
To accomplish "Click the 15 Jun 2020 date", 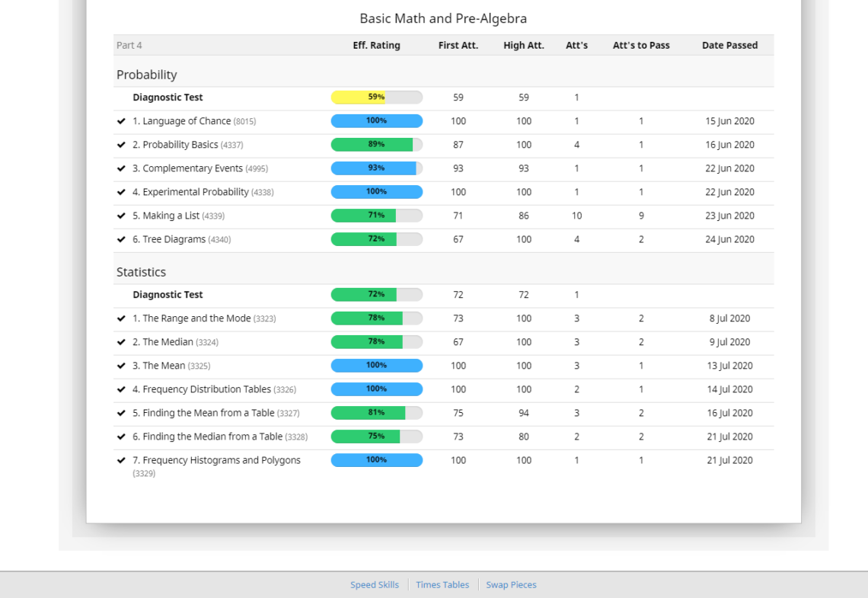I will pos(729,121).
